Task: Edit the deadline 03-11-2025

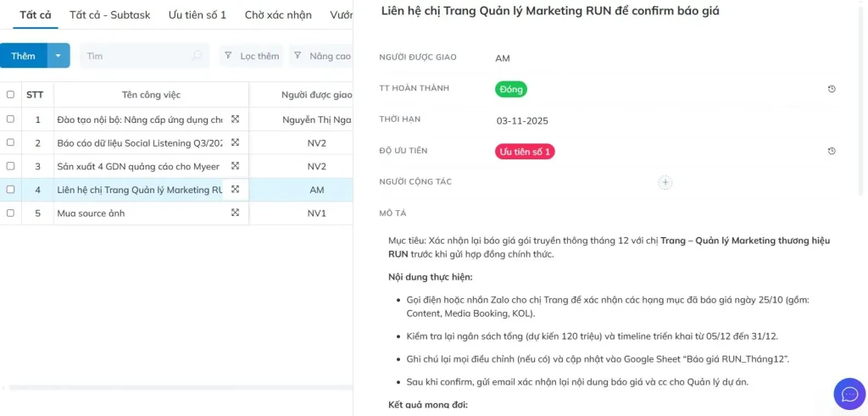Action: point(522,120)
